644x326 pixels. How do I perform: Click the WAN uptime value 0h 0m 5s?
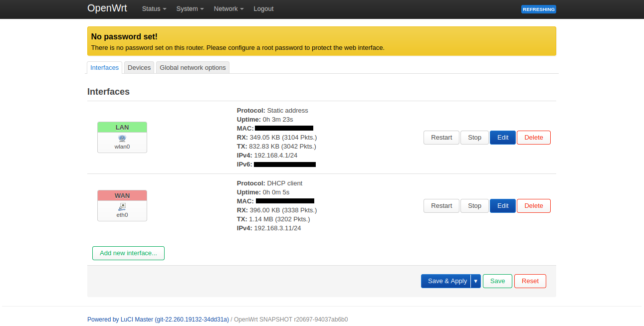click(x=276, y=192)
